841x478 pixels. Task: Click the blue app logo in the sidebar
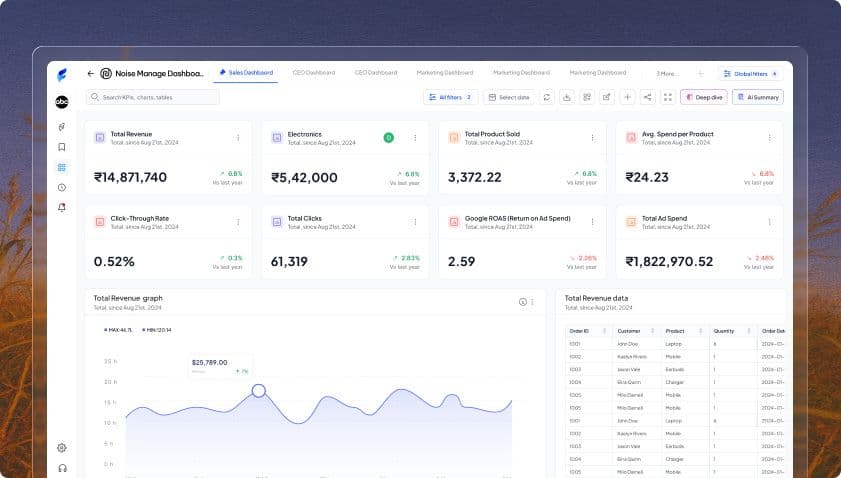[62, 75]
